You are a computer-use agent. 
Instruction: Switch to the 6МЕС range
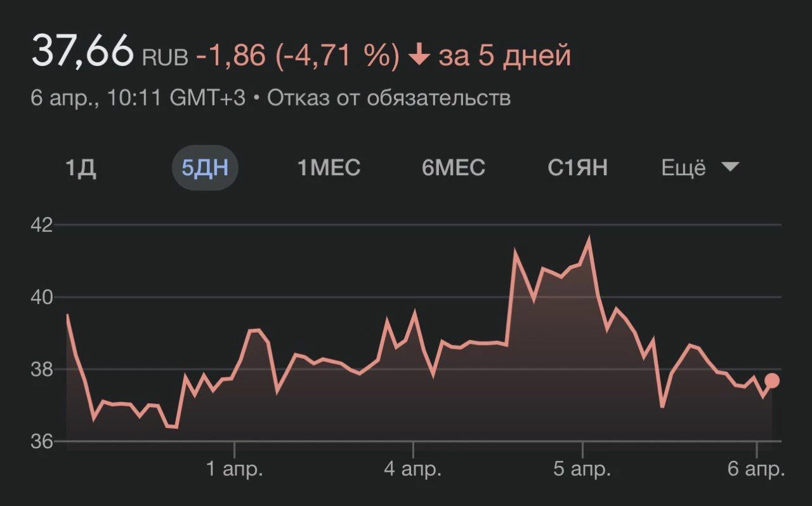(453, 168)
